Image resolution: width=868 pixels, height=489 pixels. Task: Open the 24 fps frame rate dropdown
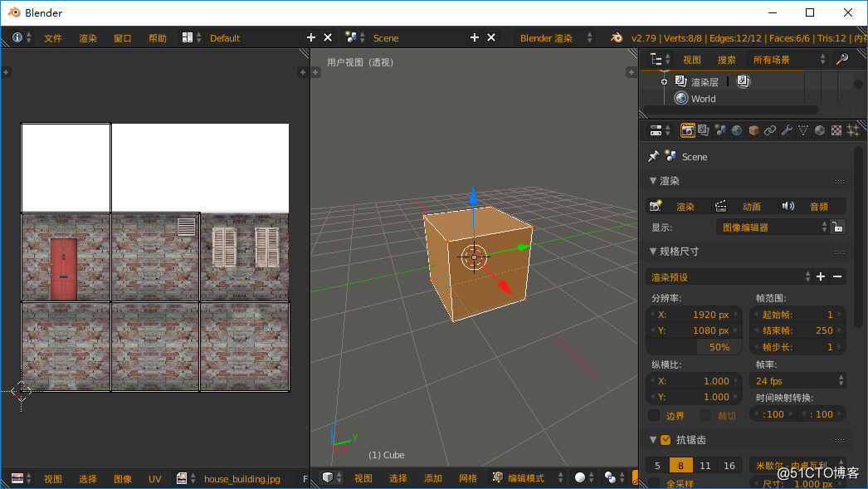click(797, 380)
